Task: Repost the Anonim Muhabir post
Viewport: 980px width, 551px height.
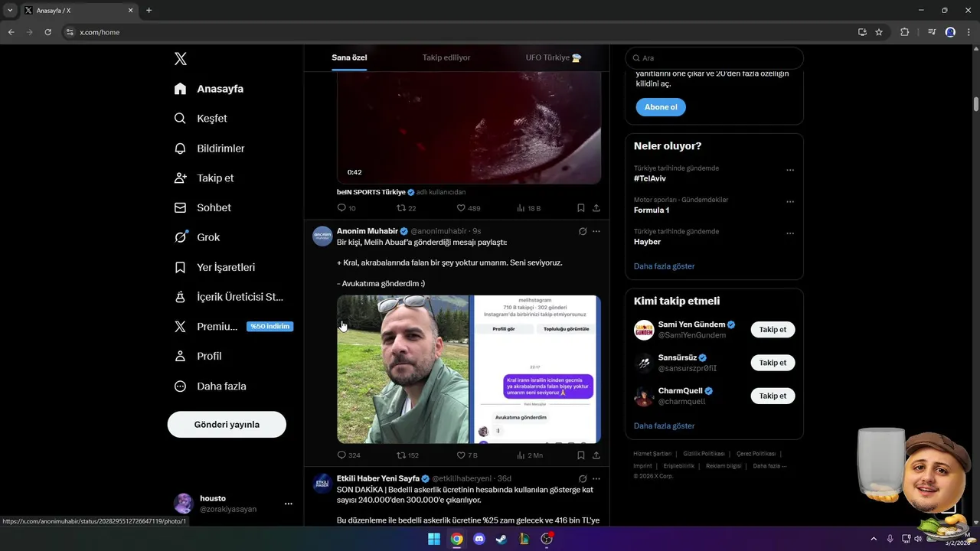Action: (407, 455)
